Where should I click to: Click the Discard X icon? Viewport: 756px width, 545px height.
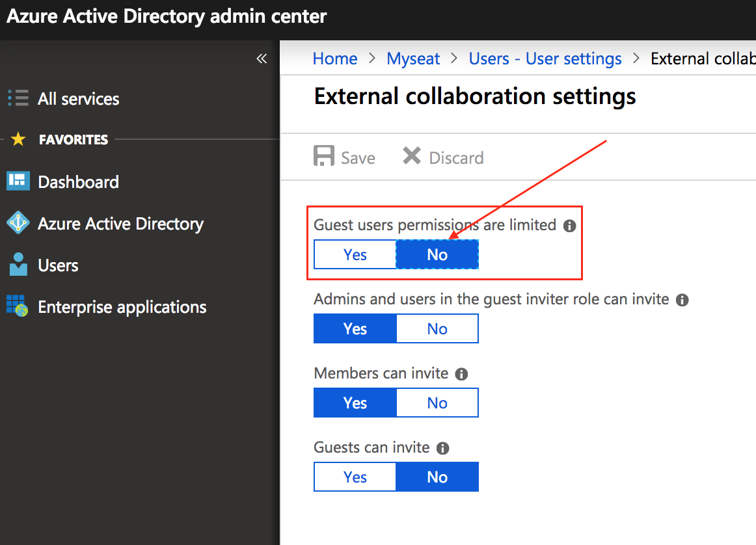412,155
